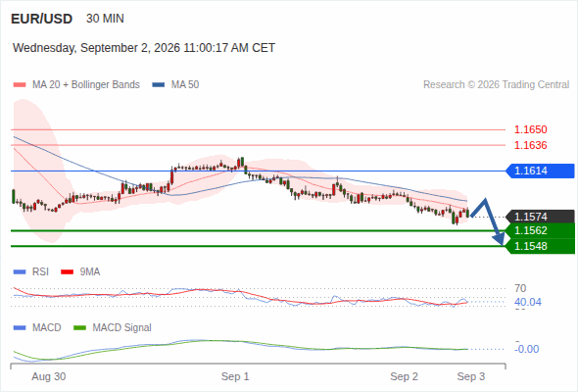The height and width of the screenshot is (392, 578).
Task: Click the RSI 70 level label
Action: click(x=520, y=288)
